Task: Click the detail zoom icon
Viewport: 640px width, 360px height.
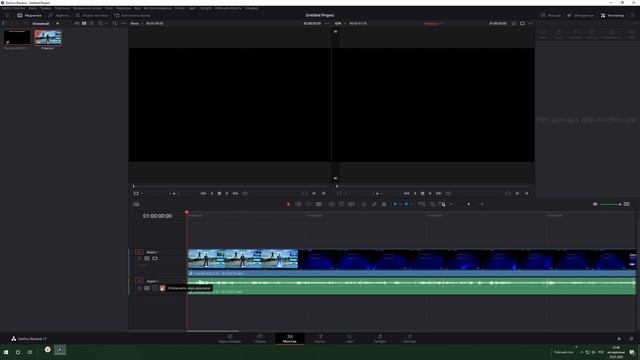Action: (x=432, y=204)
